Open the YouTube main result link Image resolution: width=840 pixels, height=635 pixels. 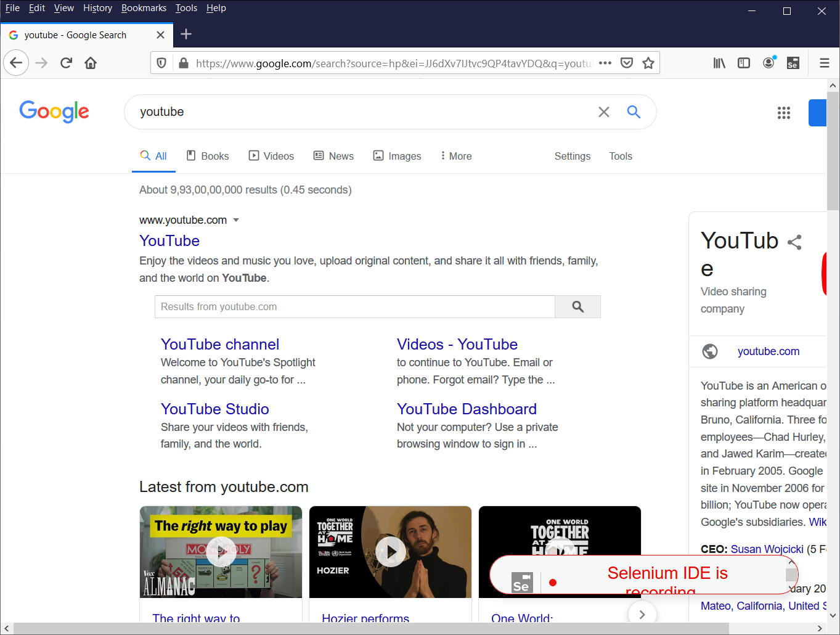click(x=169, y=240)
